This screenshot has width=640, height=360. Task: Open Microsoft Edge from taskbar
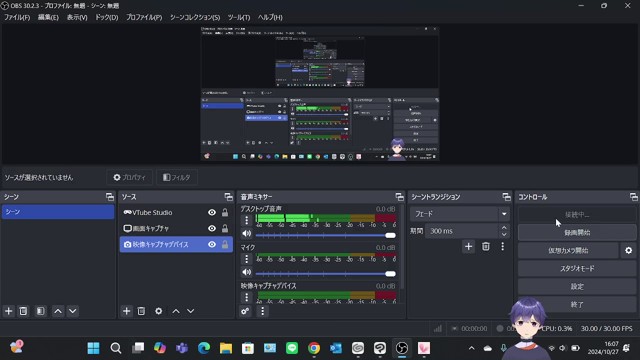coord(204,348)
